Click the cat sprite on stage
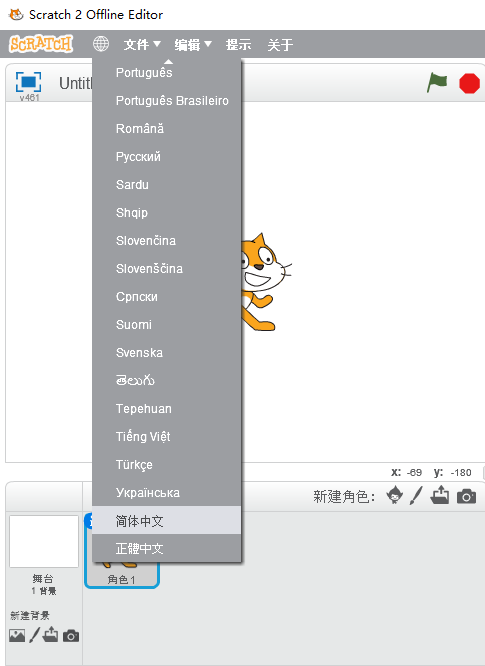This screenshot has width=485, height=666. [265, 282]
